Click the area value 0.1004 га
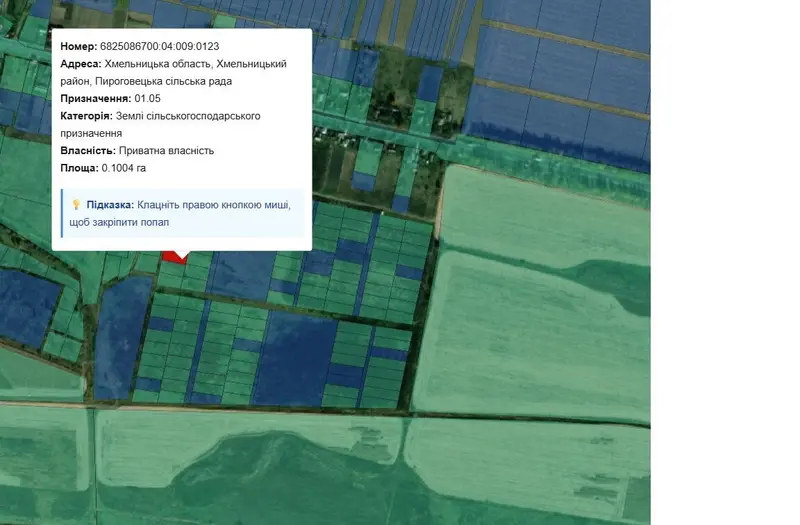This screenshot has height=525, width=800. tap(123, 168)
